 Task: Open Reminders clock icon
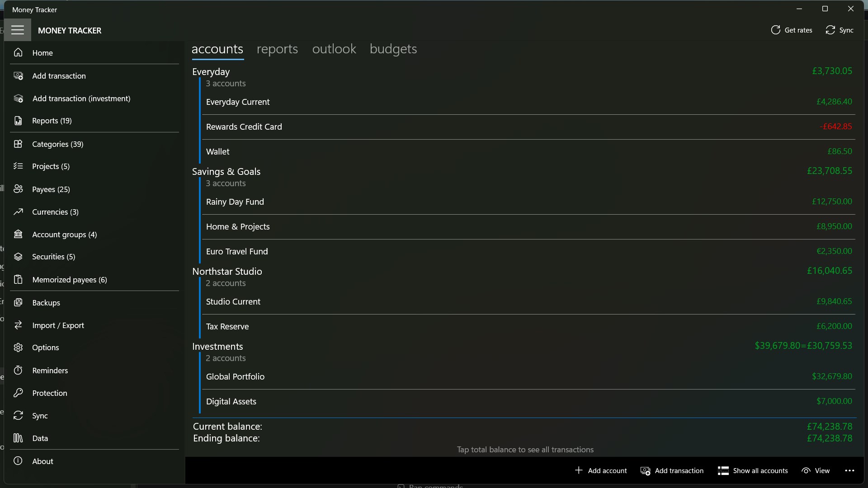18,371
